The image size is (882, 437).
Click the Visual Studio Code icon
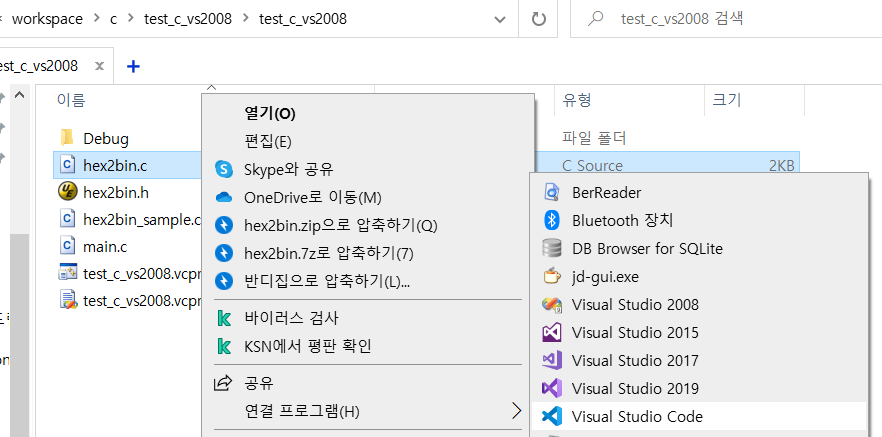(x=551, y=416)
